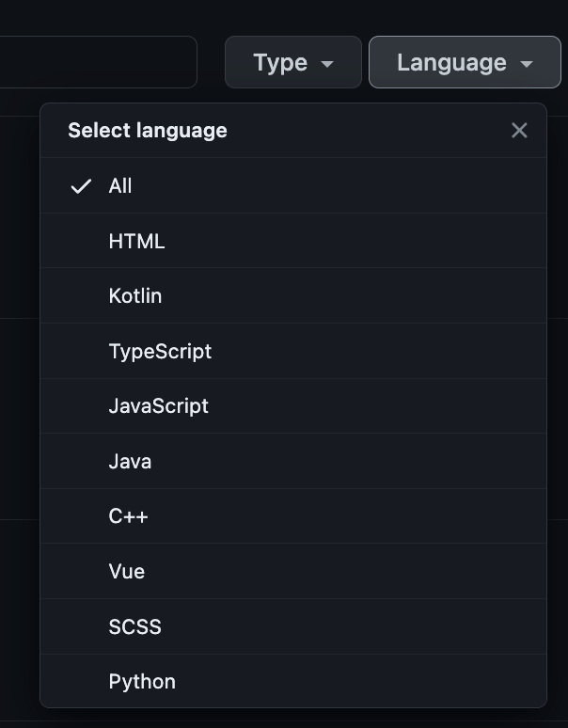
Task: Click the Language button's caret arrow
Action: [527, 64]
